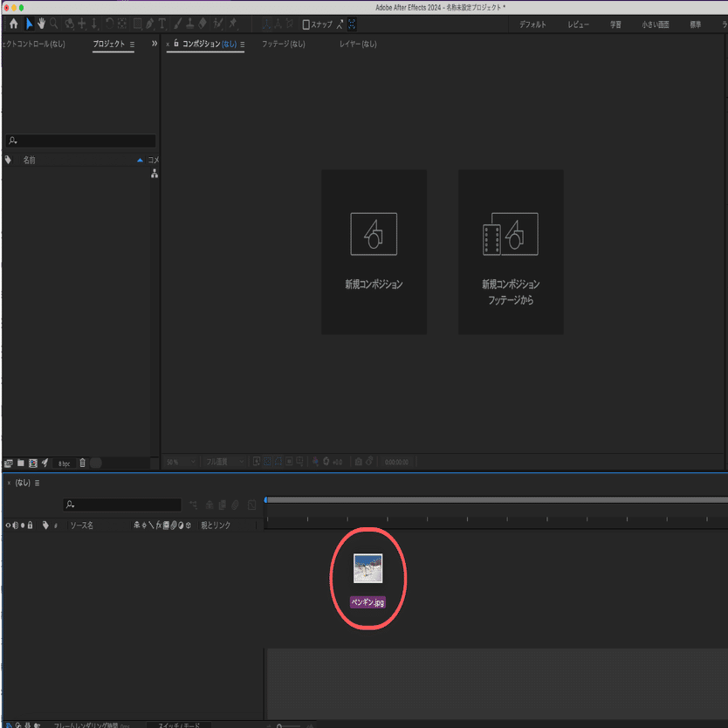728x728 pixels.
Task: Open the コンポジション (なし) tab
Action: tap(209, 44)
